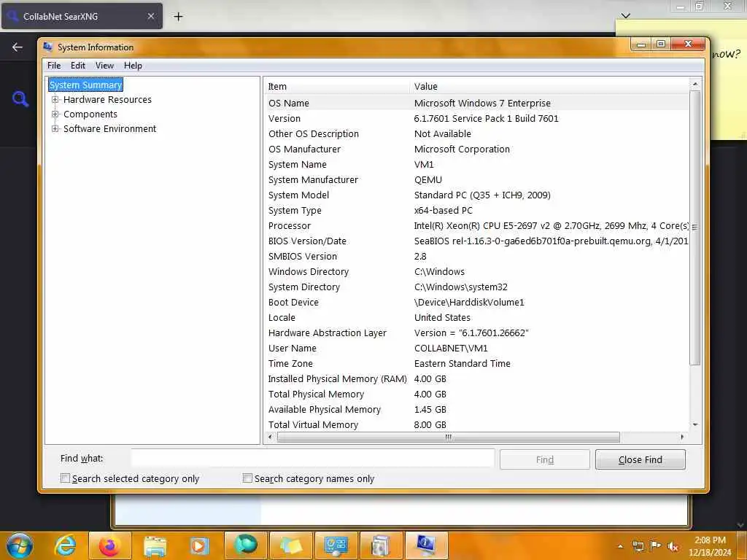Click the horizontal scrollbar thumb
Viewport: 747px width, 560px height.
pos(449,437)
